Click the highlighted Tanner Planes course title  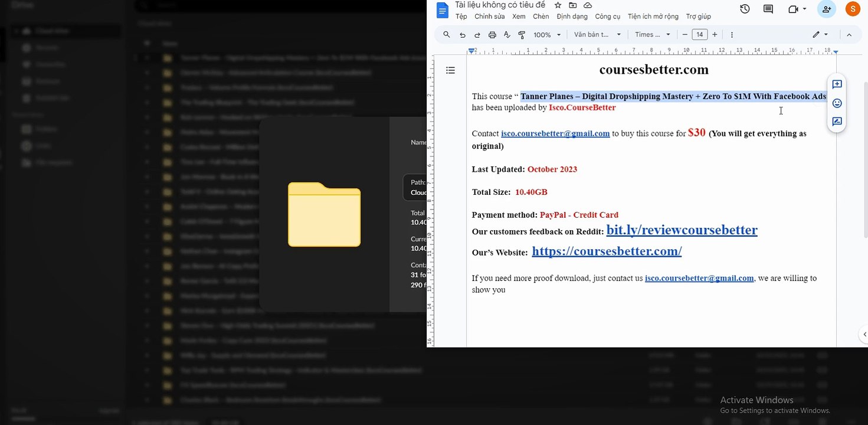673,96
